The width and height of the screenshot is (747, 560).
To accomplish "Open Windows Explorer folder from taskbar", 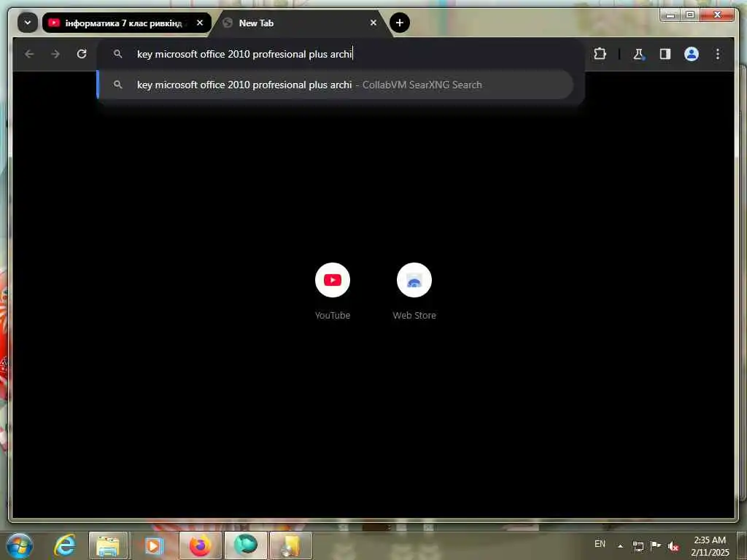I will click(108, 545).
